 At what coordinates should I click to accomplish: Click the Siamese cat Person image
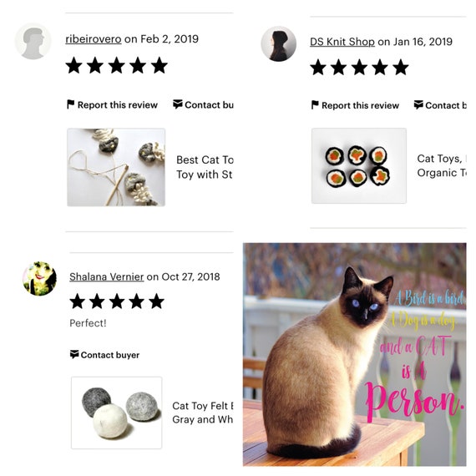(355, 354)
